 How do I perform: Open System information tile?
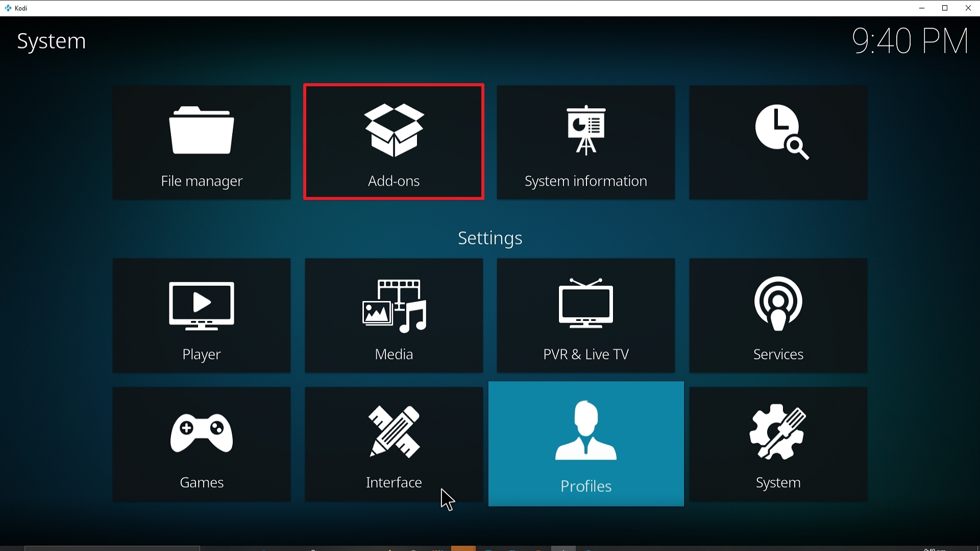tap(586, 142)
